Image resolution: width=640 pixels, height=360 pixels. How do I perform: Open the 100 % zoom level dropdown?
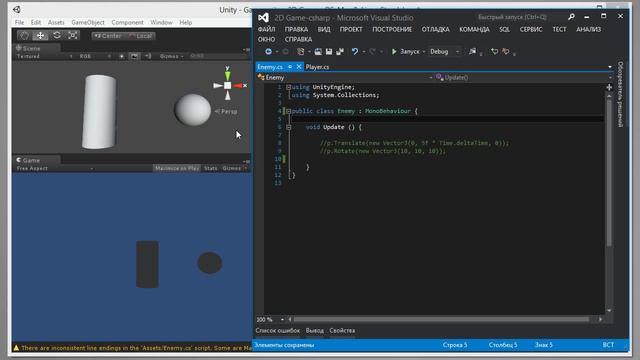(270, 319)
